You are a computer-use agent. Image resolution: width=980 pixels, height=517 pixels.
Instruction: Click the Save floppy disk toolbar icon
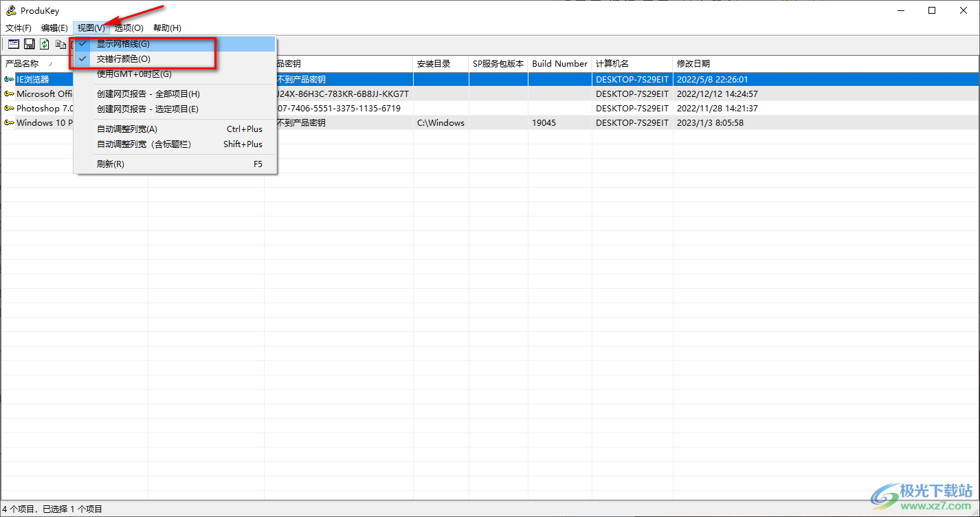click(30, 44)
